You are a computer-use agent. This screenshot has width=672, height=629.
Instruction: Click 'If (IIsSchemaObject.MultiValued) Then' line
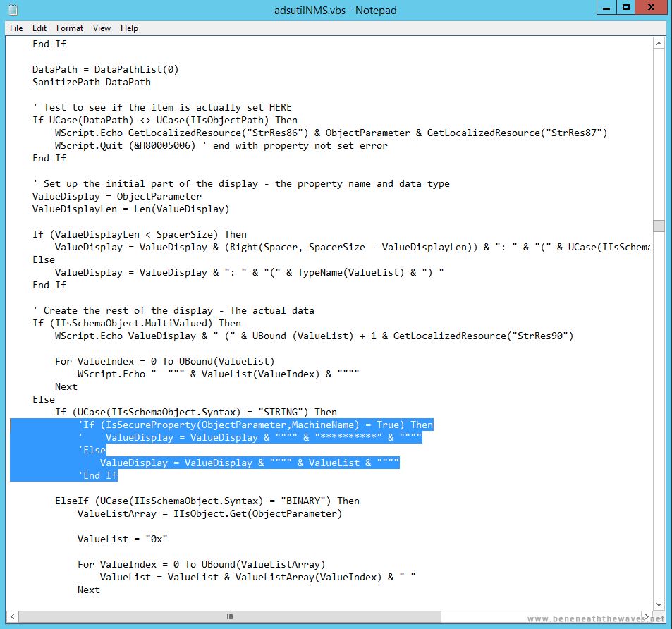137,323
